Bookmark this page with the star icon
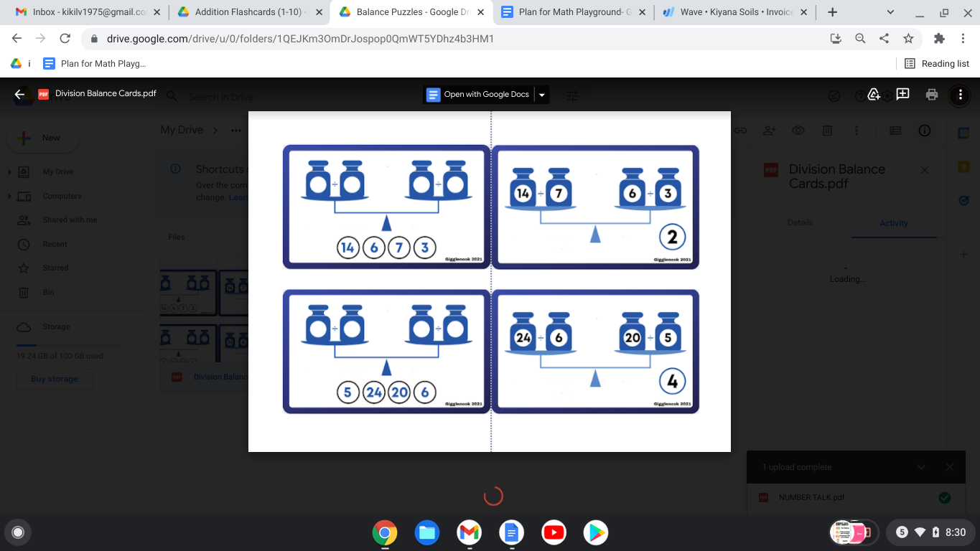 click(x=908, y=39)
